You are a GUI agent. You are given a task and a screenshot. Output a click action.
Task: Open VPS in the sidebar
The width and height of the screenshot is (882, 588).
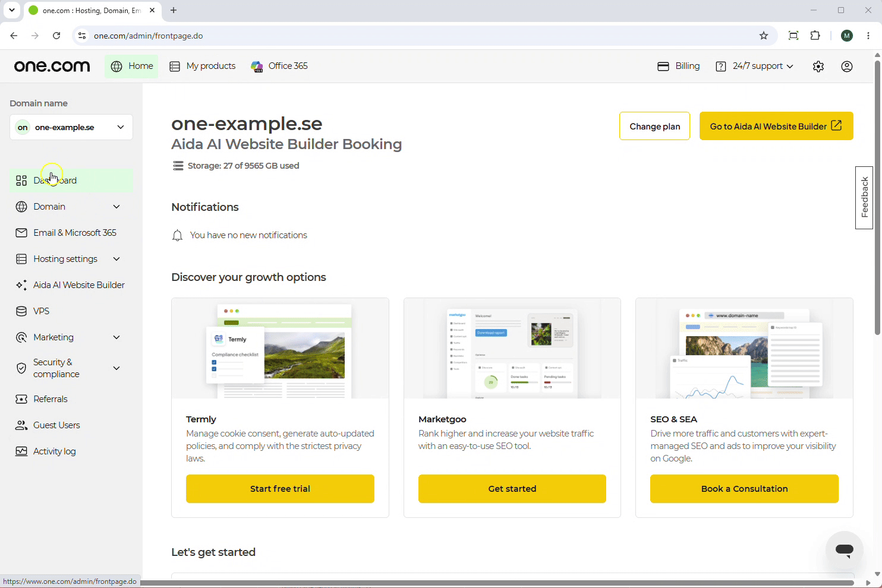[71, 311]
